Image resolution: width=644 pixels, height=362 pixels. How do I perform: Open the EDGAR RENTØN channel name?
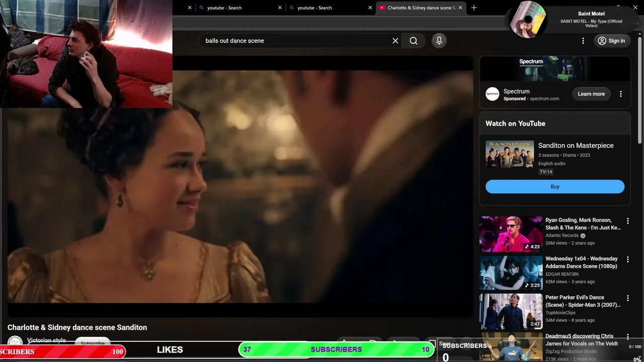pyautogui.click(x=562, y=274)
